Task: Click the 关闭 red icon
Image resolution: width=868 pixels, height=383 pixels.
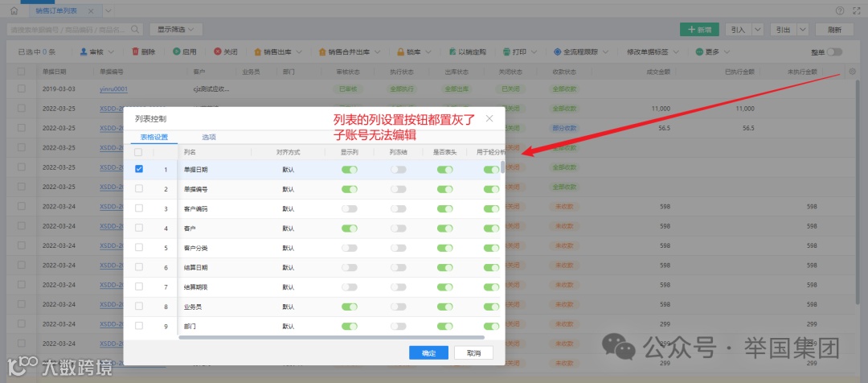Action: (x=218, y=51)
